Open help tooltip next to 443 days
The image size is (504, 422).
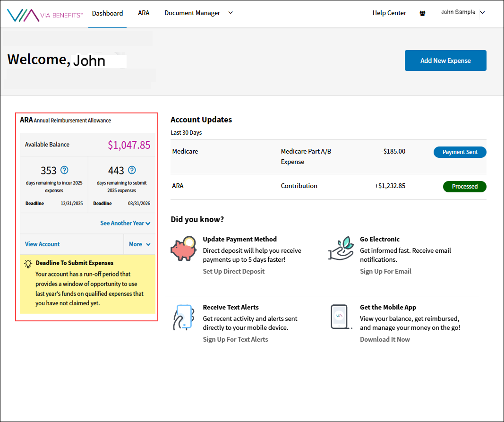tap(132, 169)
